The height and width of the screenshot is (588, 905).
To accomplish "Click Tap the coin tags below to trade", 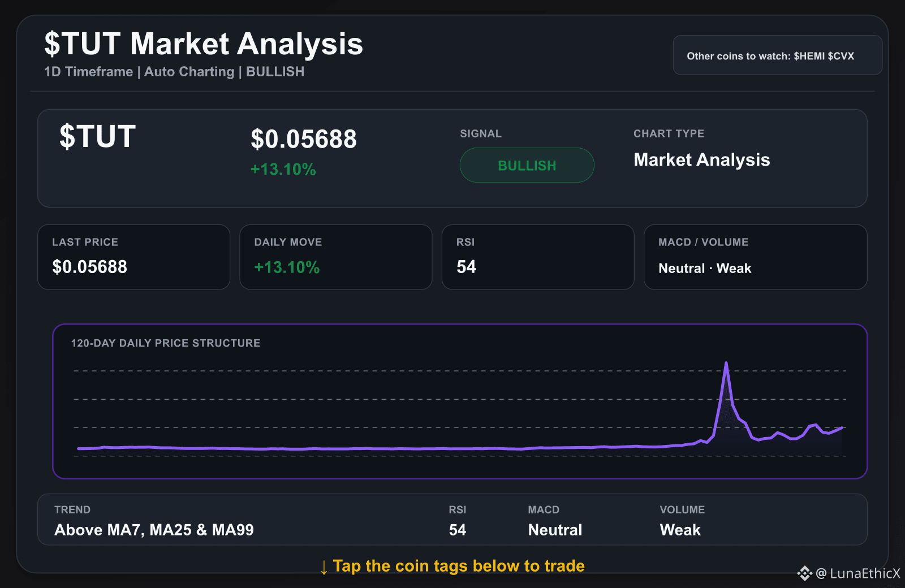I will 453,566.
